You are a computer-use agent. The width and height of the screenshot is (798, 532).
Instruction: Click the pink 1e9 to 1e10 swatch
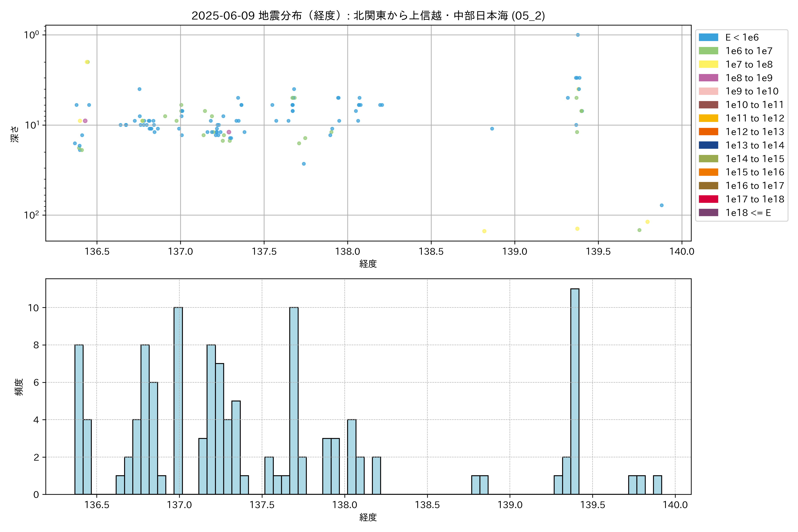[x=708, y=91]
